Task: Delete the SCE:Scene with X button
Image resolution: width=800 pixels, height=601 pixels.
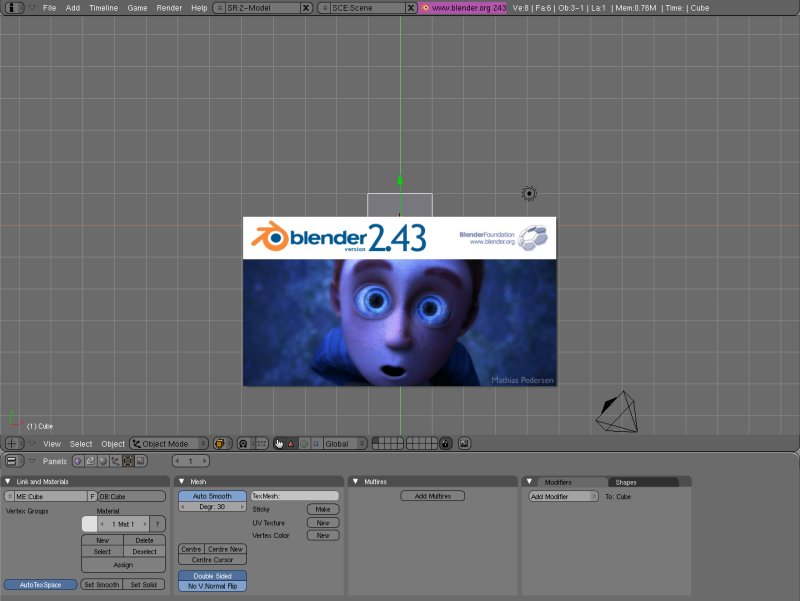Action: (411, 8)
